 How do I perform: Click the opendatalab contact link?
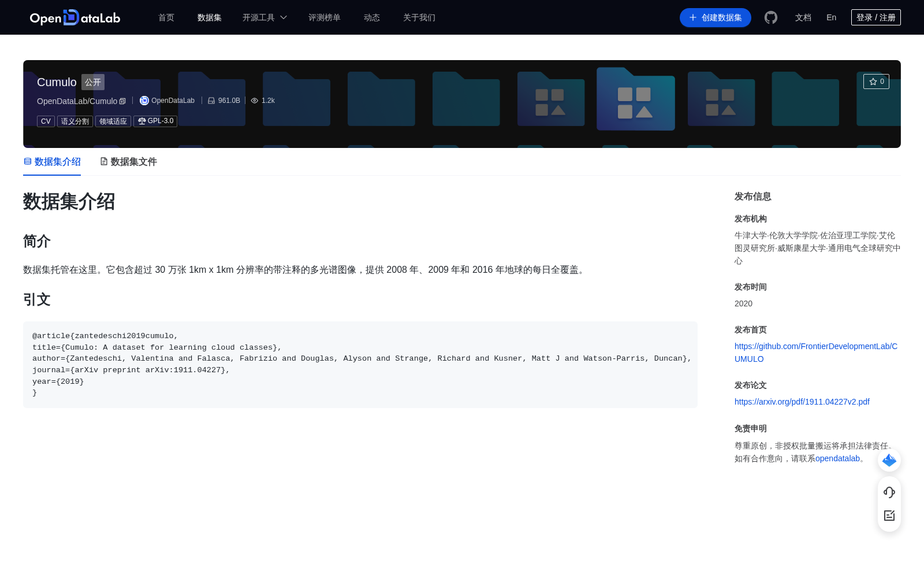tap(838, 458)
